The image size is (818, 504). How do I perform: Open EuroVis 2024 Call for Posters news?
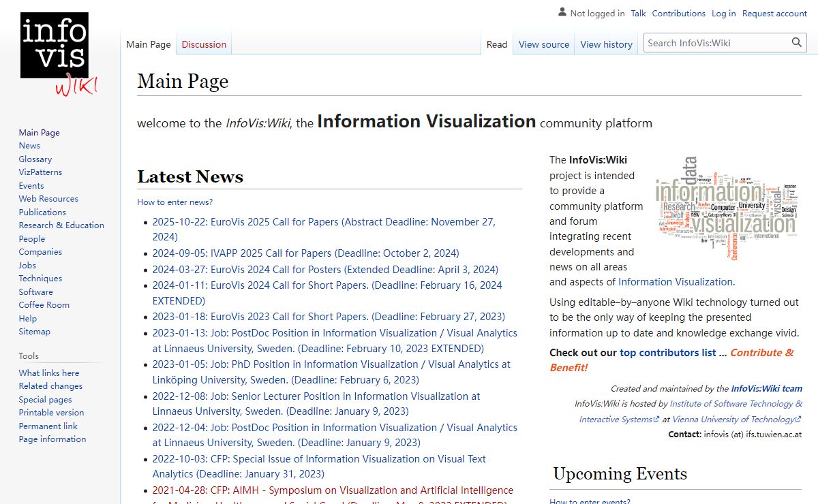325,269
